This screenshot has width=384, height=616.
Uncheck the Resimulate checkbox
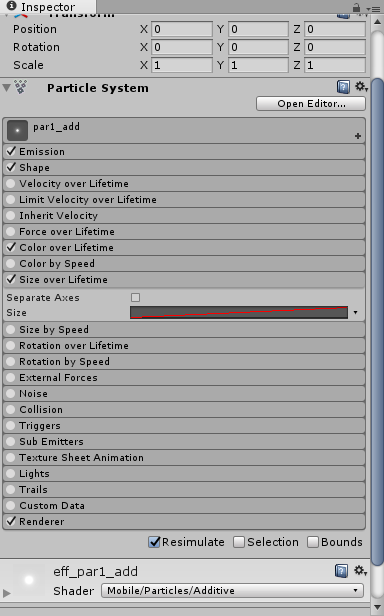click(x=154, y=542)
